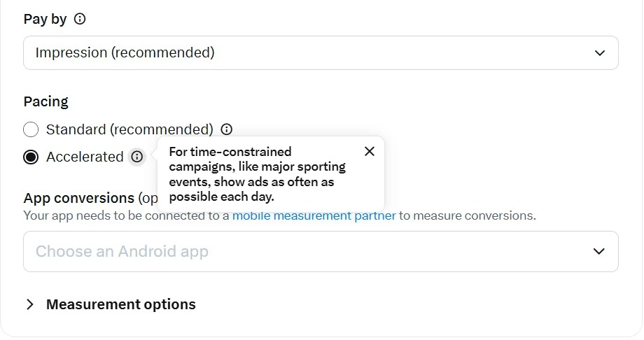644x340 pixels.
Task: Click the Accelerated label text
Action: pos(85,157)
